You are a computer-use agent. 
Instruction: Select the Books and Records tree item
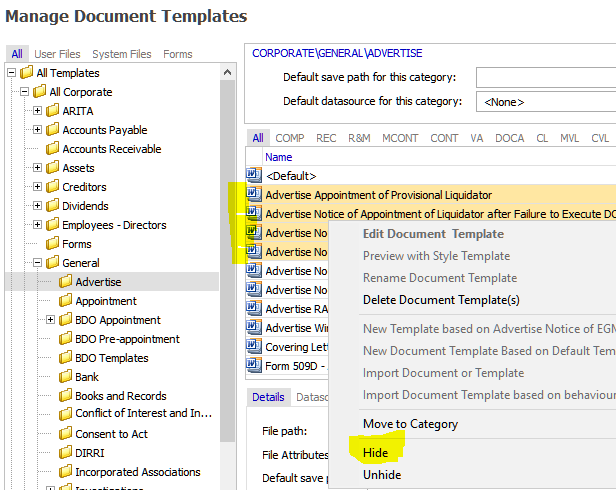[120, 396]
